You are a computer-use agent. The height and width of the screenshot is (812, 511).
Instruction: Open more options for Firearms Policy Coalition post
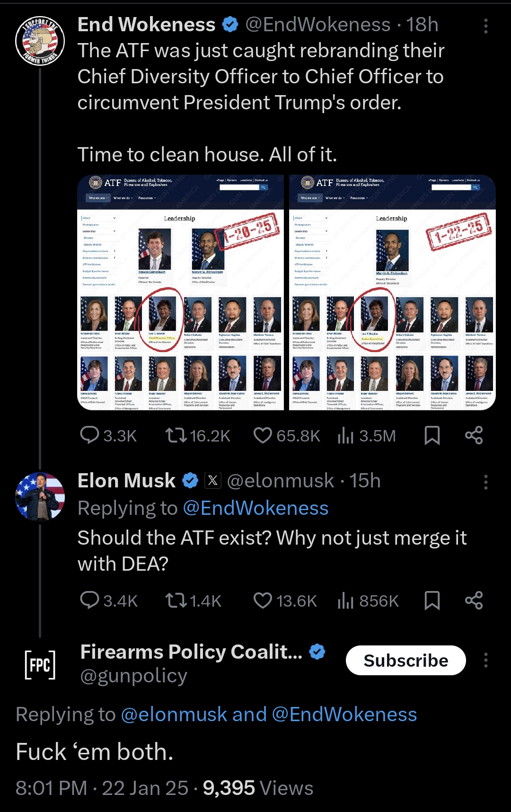[485, 660]
